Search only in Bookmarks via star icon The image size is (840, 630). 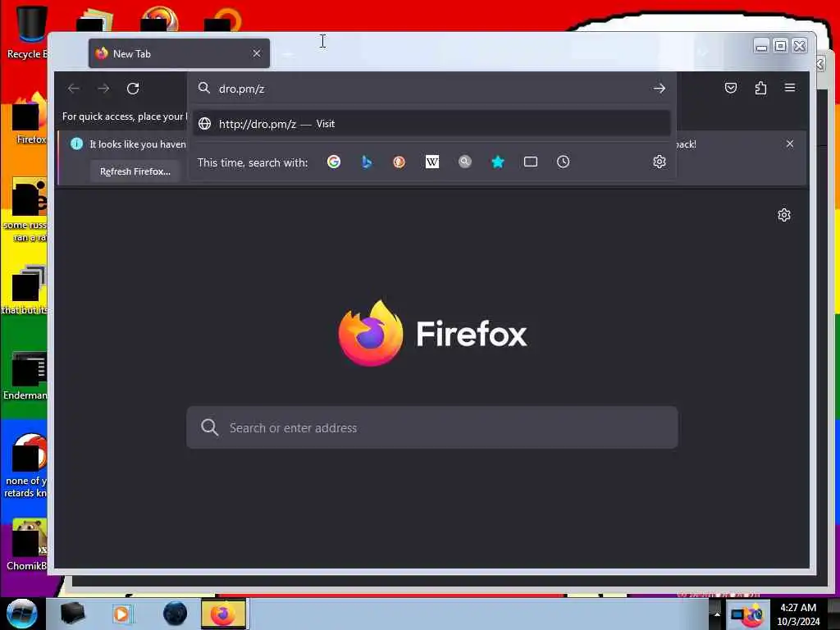(498, 162)
